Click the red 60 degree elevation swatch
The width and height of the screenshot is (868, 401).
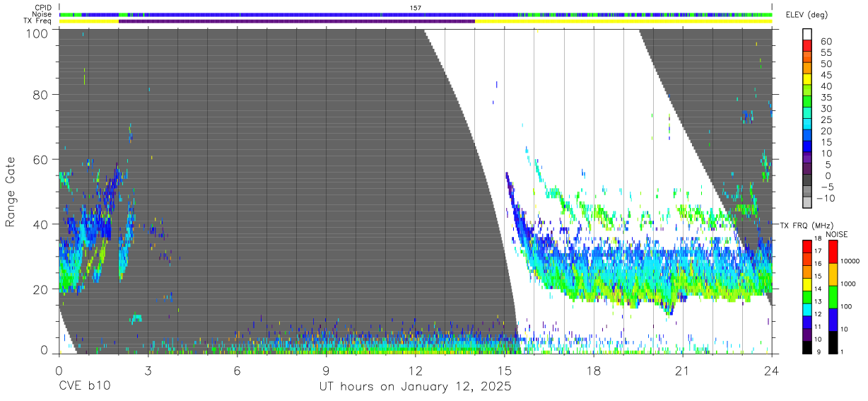pyautogui.click(x=807, y=46)
